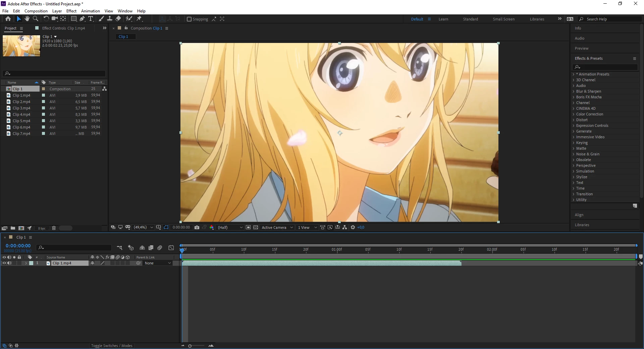Viewport: 644px width, 349px height.
Task: Select the Roto Brush tool
Action: click(129, 19)
